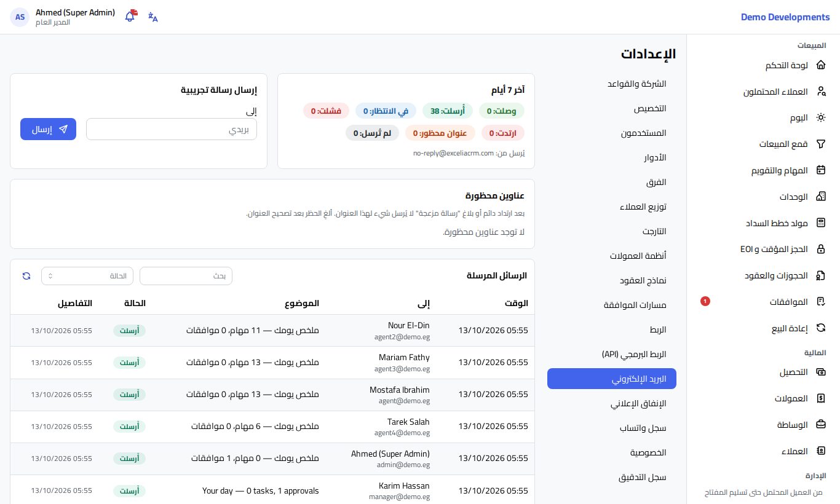
Task: Click the calculator icon for مولد خطط السداد
Action: pyautogui.click(x=820, y=222)
